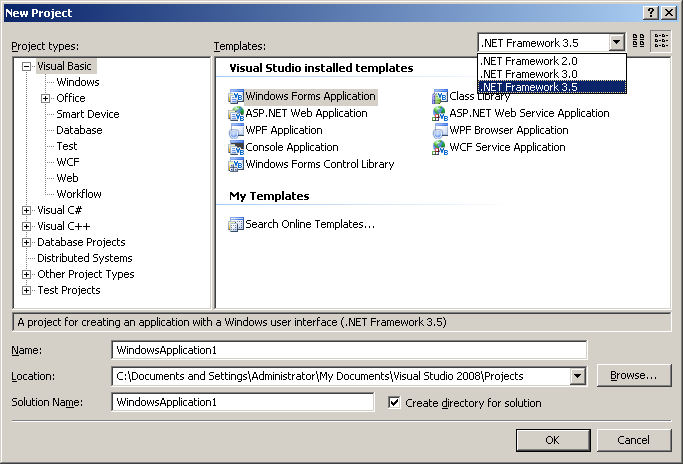
Task: Collapse the Visual Basic tree node
Action: tap(27, 66)
